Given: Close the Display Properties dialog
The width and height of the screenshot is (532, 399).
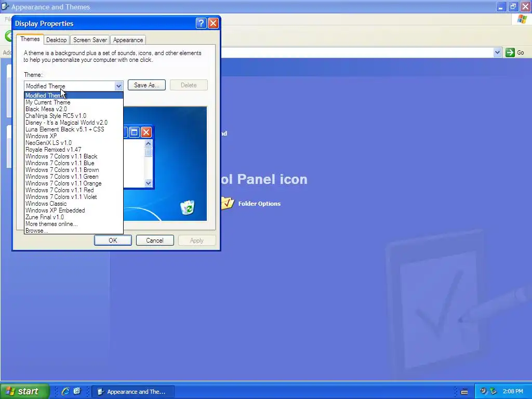Looking at the screenshot, I should (x=213, y=23).
